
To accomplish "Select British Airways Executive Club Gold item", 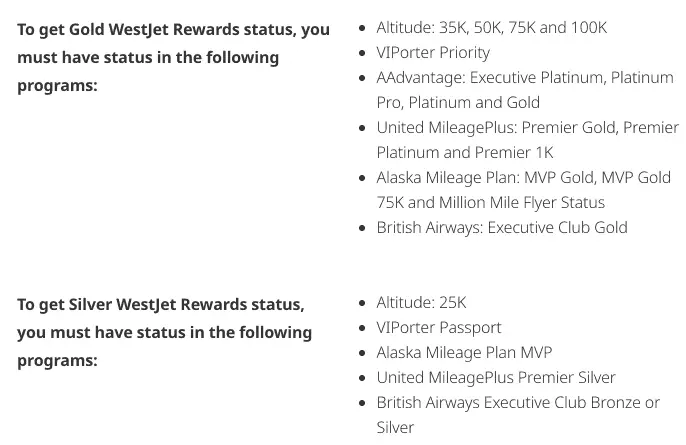I will [x=501, y=227].
